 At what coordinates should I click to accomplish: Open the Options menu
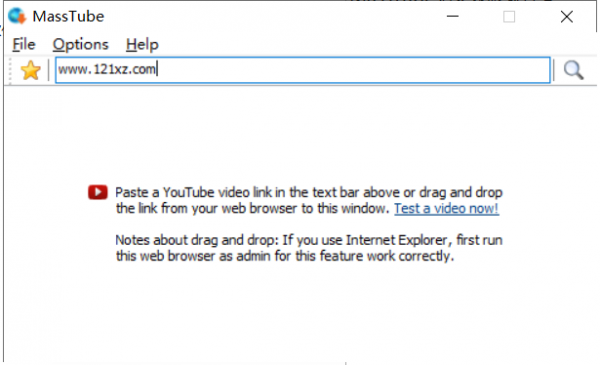click(80, 45)
